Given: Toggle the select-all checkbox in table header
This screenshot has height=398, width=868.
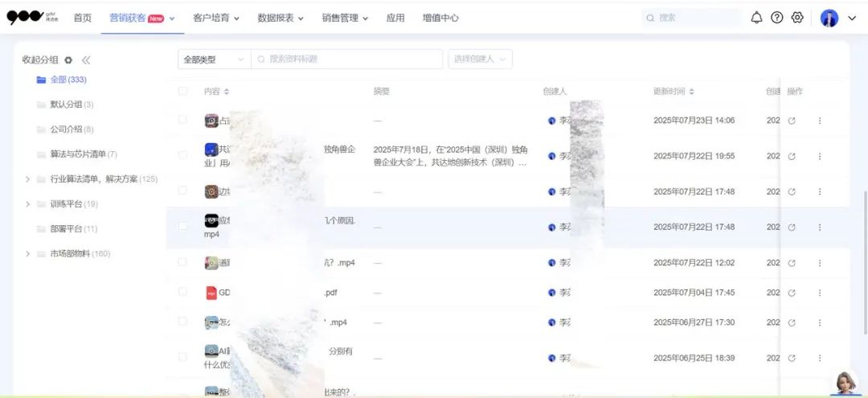Looking at the screenshot, I should (x=182, y=92).
